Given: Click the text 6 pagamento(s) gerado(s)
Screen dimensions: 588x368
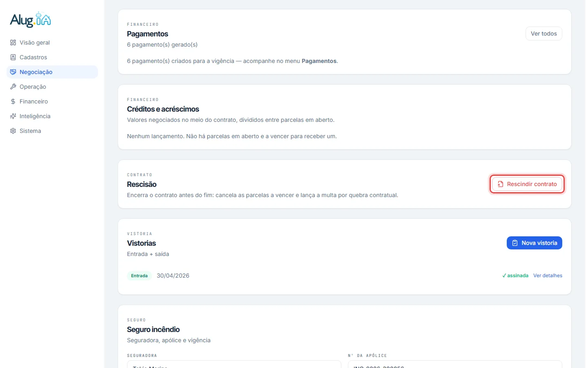Looking at the screenshot, I should (x=162, y=45).
